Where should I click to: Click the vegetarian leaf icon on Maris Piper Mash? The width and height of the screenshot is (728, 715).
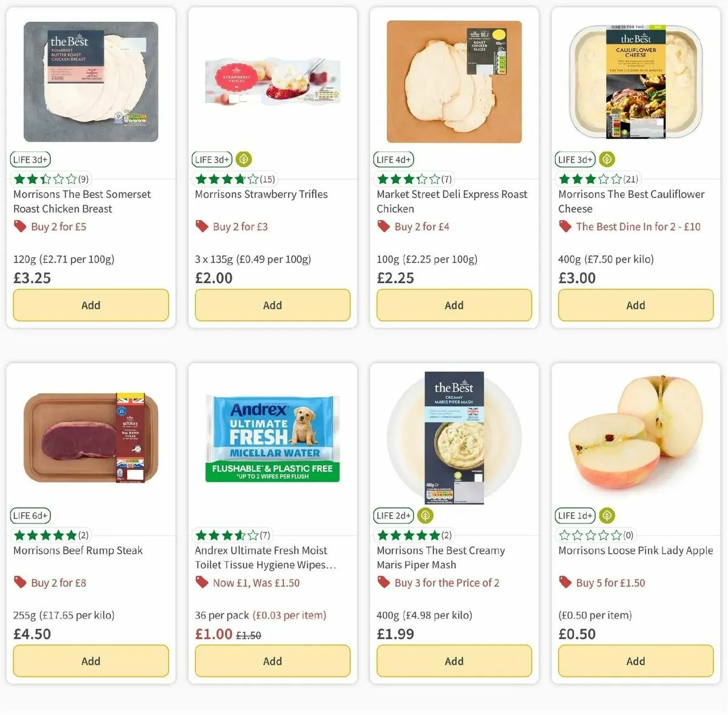[x=425, y=515]
